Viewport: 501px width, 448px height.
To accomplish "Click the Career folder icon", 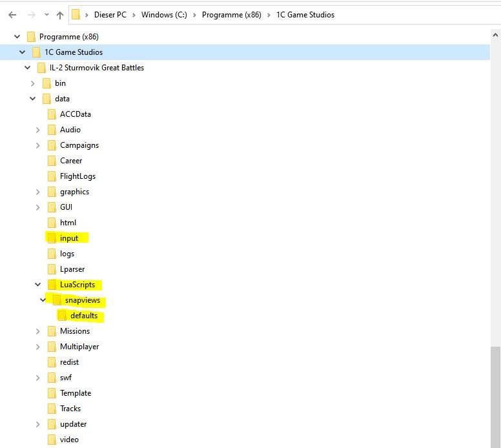I will (x=52, y=161).
